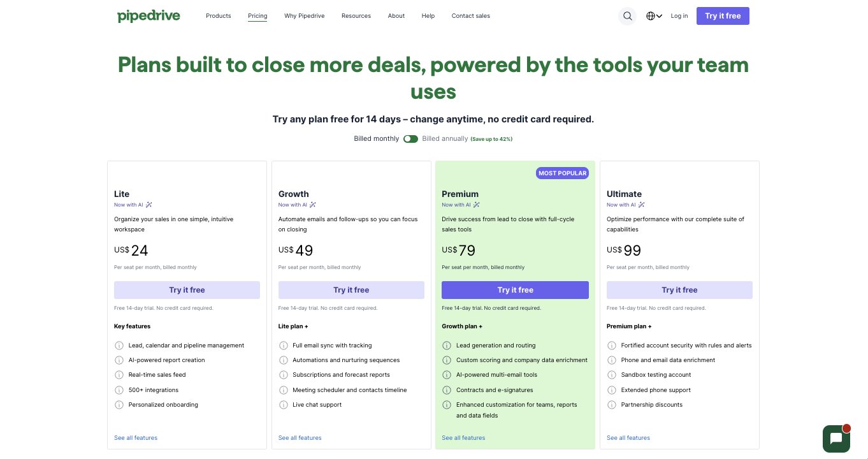Click the search magnifier icon
The width and height of the screenshot is (868, 459).
627,16
